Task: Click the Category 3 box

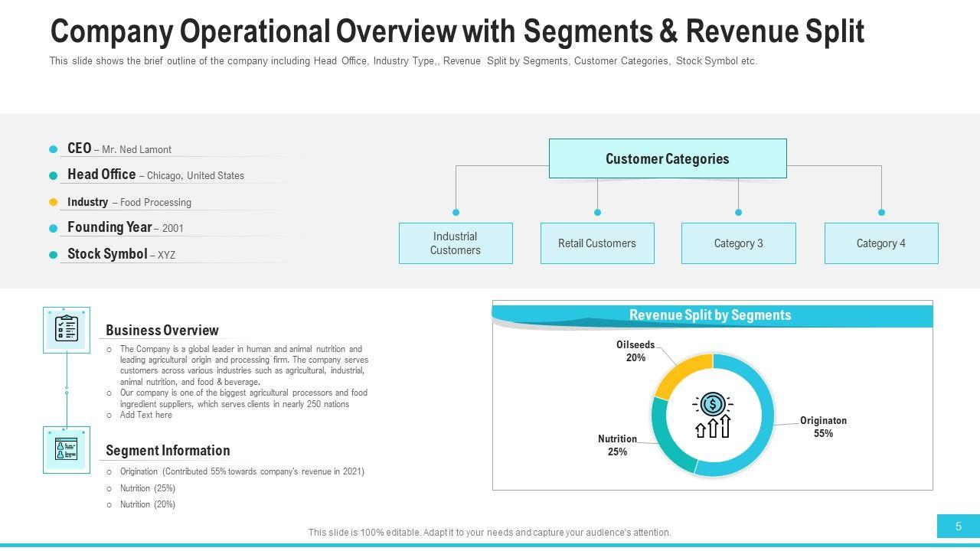Action: point(739,243)
